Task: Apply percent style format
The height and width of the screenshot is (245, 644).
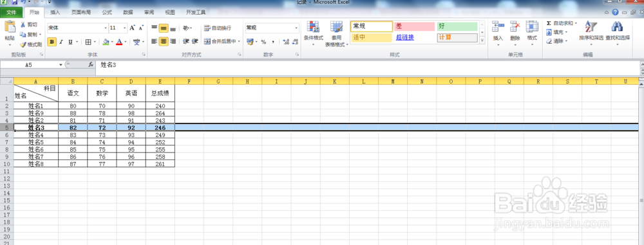Action: 263,42
